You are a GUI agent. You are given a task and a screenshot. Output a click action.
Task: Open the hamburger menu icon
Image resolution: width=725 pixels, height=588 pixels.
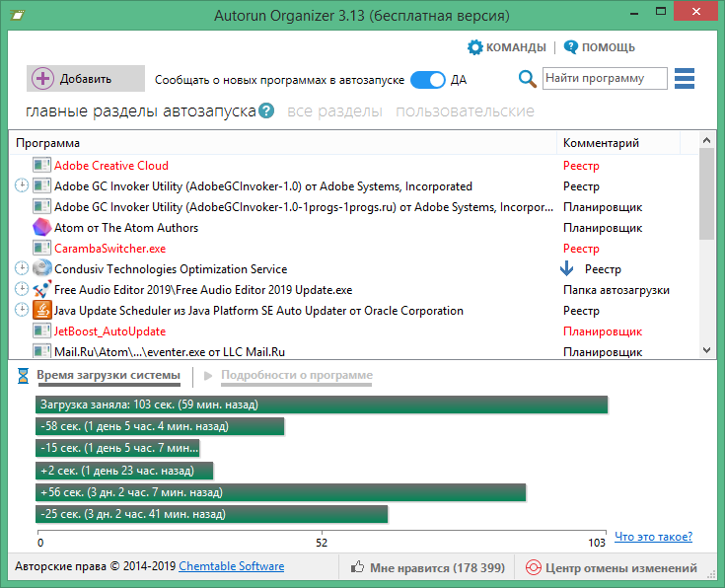tap(685, 78)
